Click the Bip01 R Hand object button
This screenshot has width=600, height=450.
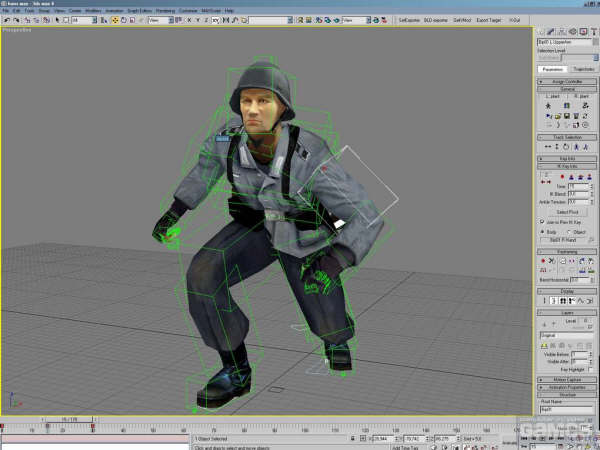562,240
